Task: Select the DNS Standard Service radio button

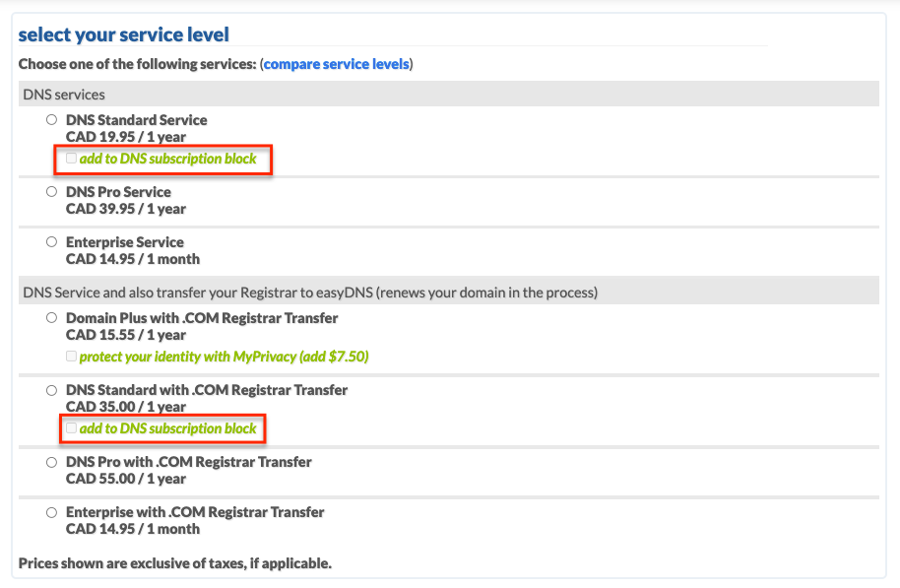Action: pos(51,120)
